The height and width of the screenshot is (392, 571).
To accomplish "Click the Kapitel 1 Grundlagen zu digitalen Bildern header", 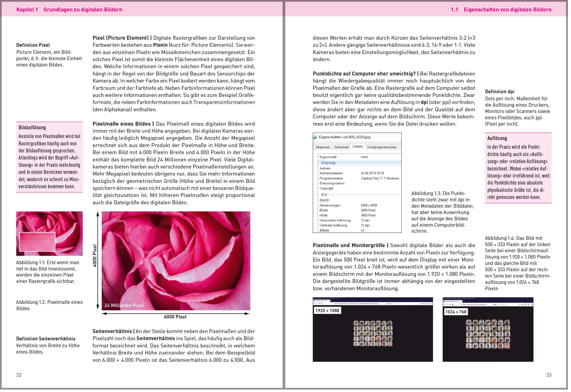I will click(69, 10).
